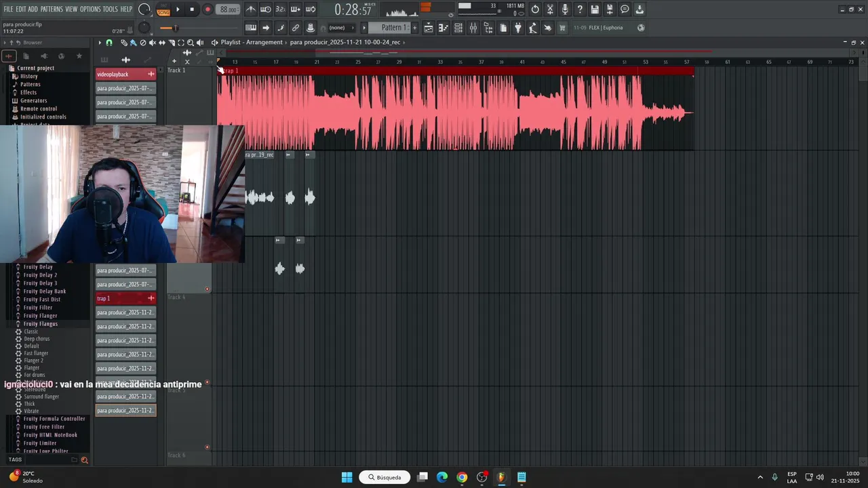The height and width of the screenshot is (488, 868).
Task: Select the playlist playback speaker tool
Action: pos(200,43)
